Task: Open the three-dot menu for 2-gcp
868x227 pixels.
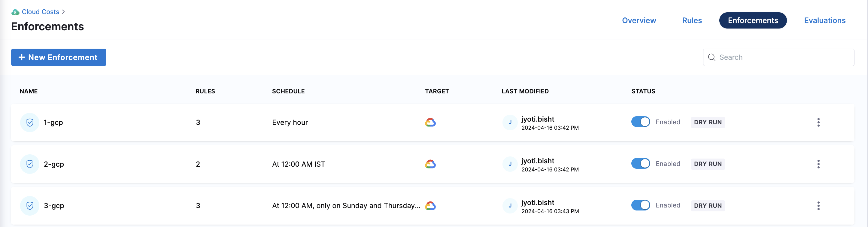Action: tap(818, 164)
